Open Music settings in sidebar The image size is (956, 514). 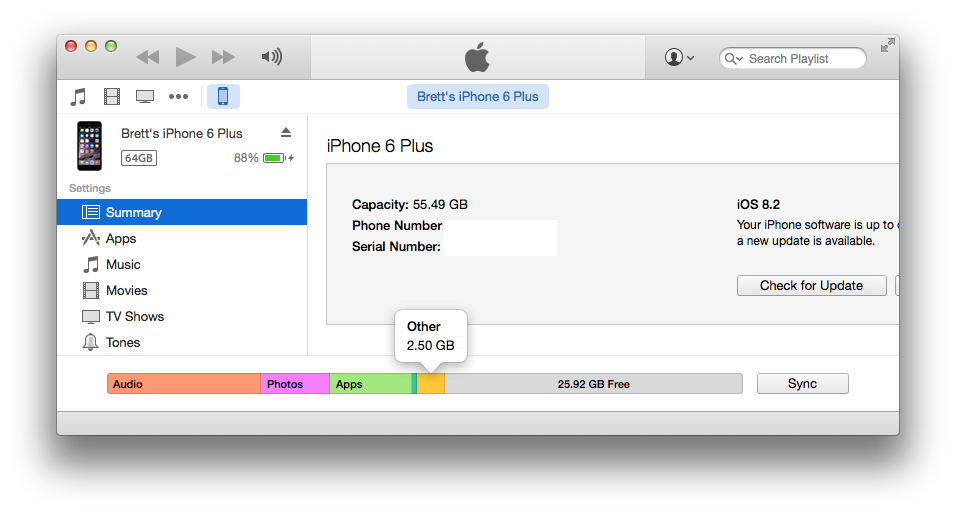coord(182,265)
